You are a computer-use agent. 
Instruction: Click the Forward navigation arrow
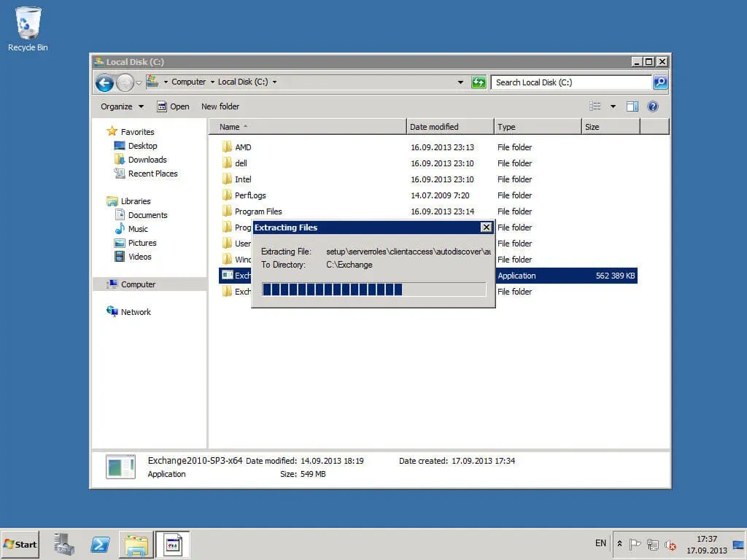coord(125,83)
